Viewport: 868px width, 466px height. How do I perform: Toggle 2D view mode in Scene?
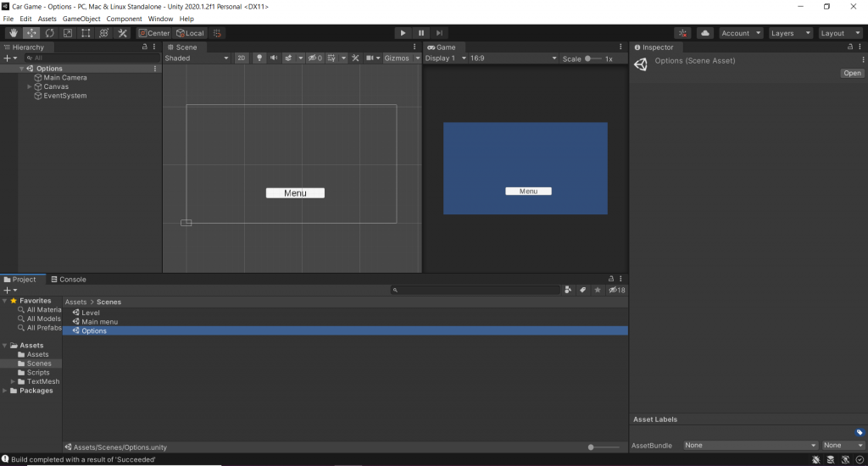click(x=242, y=58)
